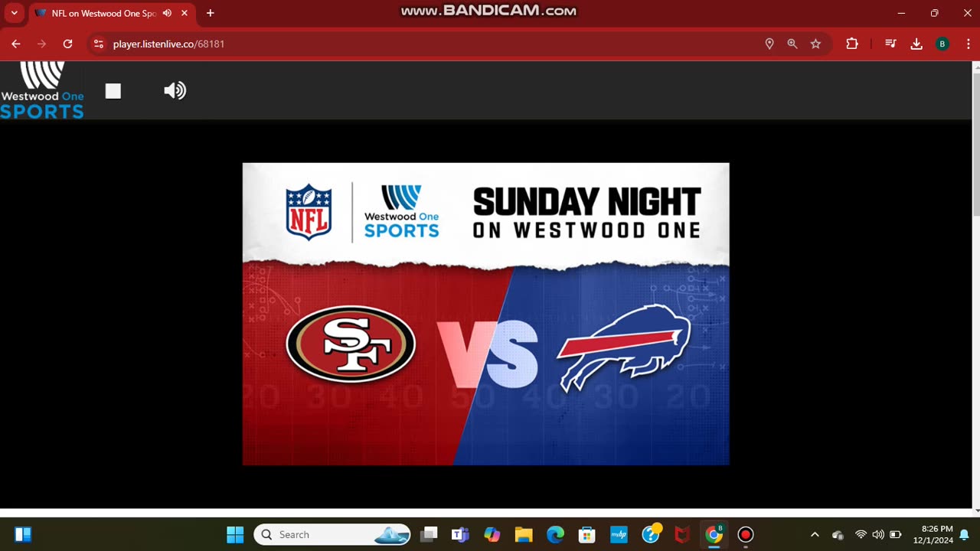This screenshot has height=551, width=980.
Task: Open the Windows Start menu
Action: 235,534
